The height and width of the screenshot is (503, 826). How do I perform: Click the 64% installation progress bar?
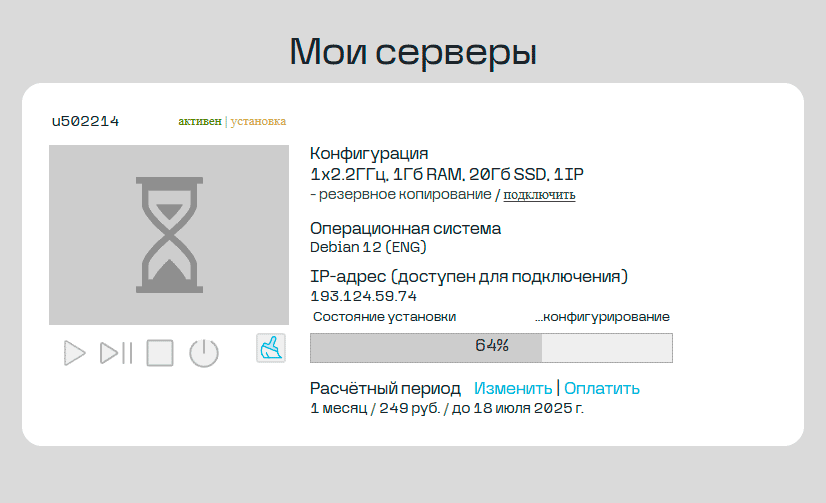[491, 348]
